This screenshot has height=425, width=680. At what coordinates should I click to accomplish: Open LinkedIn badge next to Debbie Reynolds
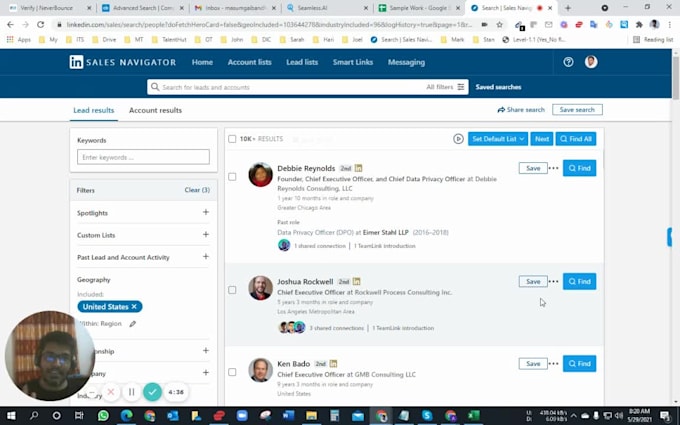[358, 168]
